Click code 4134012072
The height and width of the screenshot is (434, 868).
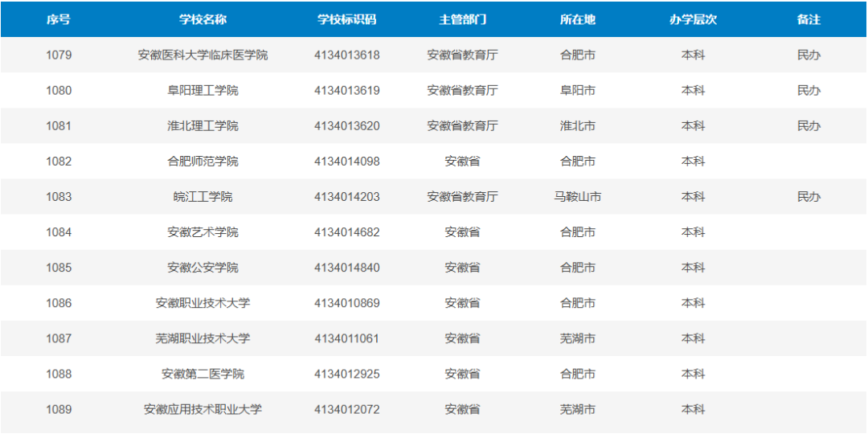[x=346, y=409]
